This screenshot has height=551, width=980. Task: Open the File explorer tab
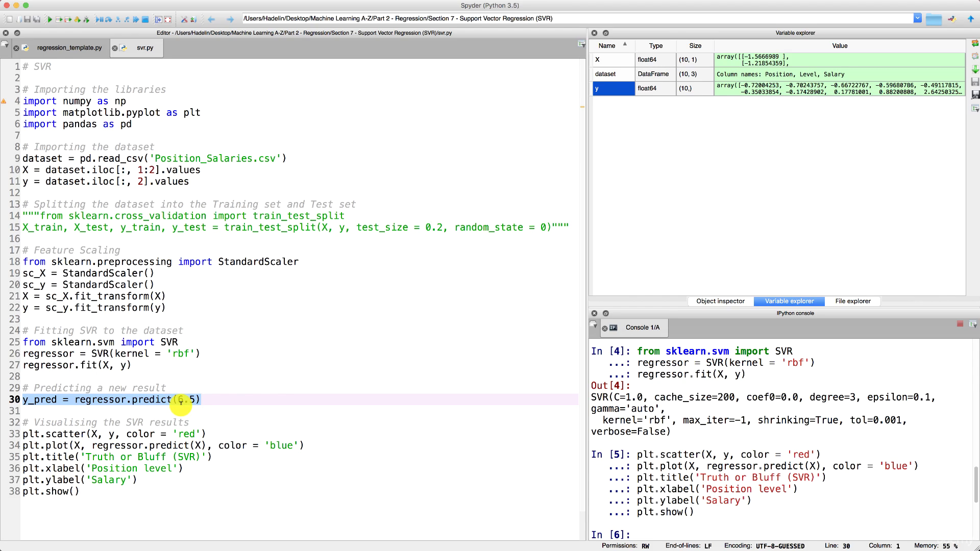click(x=852, y=301)
